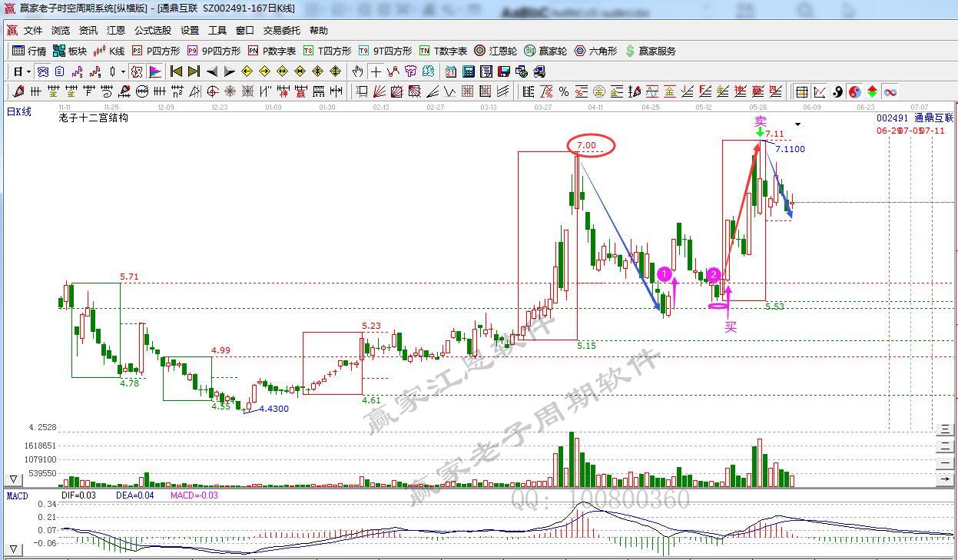Viewport: 958px width, 560px height.
Task: Open the 公式选股 menu
Action: click(153, 31)
